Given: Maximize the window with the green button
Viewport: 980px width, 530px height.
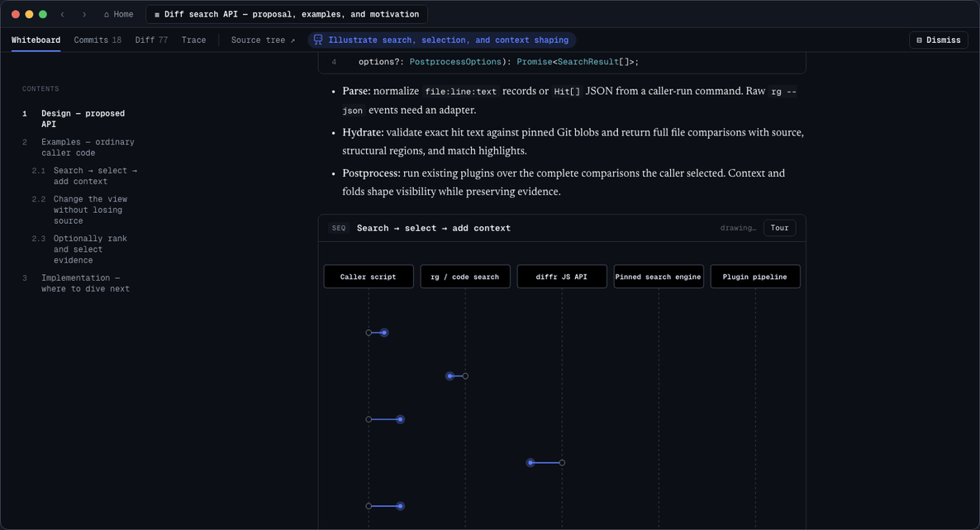Looking at the screenshot, I should coord(43,14).
